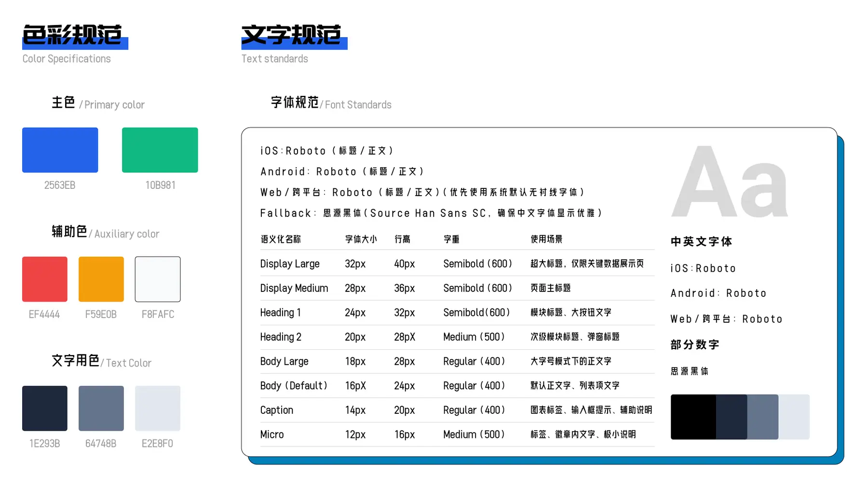Select the hex code F8FAFC text

[x=158, y=314]
